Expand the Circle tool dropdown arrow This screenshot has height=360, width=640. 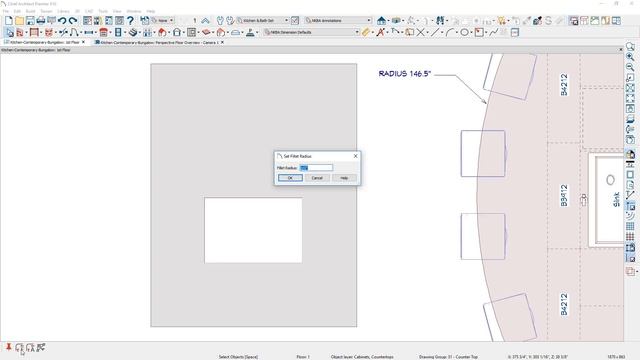(471, 32)
